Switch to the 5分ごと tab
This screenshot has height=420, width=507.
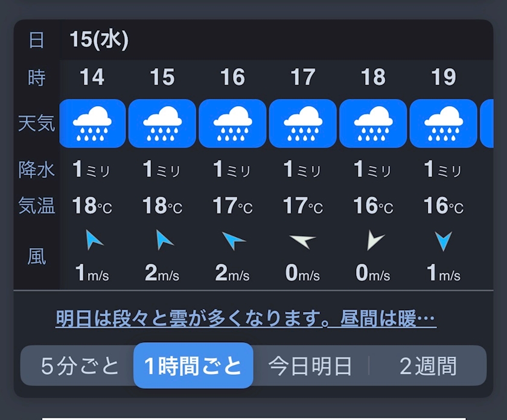pyautogui.click(x=80, y=366)
